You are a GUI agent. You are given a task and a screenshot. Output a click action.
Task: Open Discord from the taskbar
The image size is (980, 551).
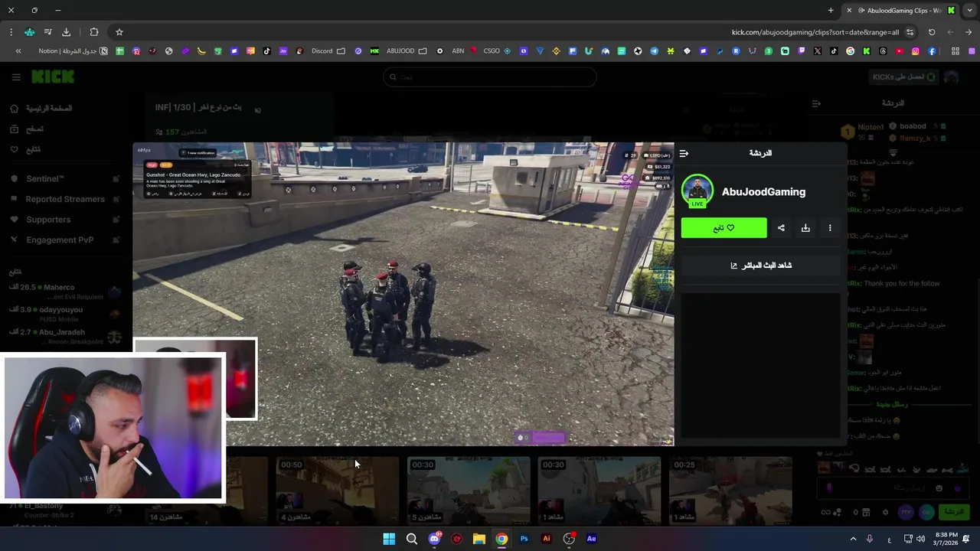point(435,539)
